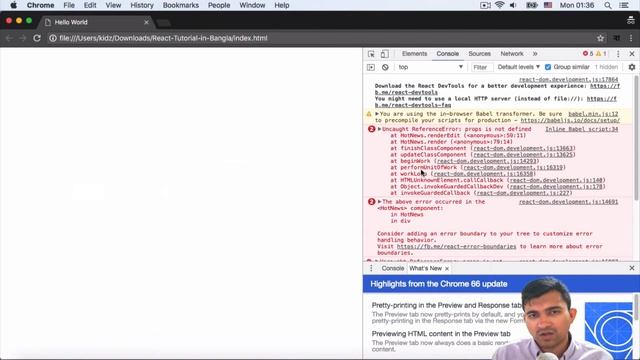Open the People menu
The width and height of the screenshot is (640, 360).
(x=219, y=5)
